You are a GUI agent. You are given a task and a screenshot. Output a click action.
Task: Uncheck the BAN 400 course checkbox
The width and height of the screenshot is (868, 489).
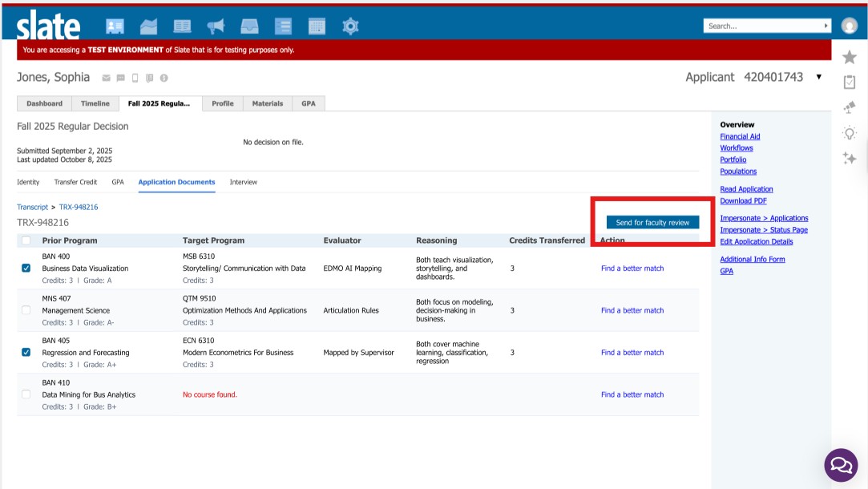26,269
